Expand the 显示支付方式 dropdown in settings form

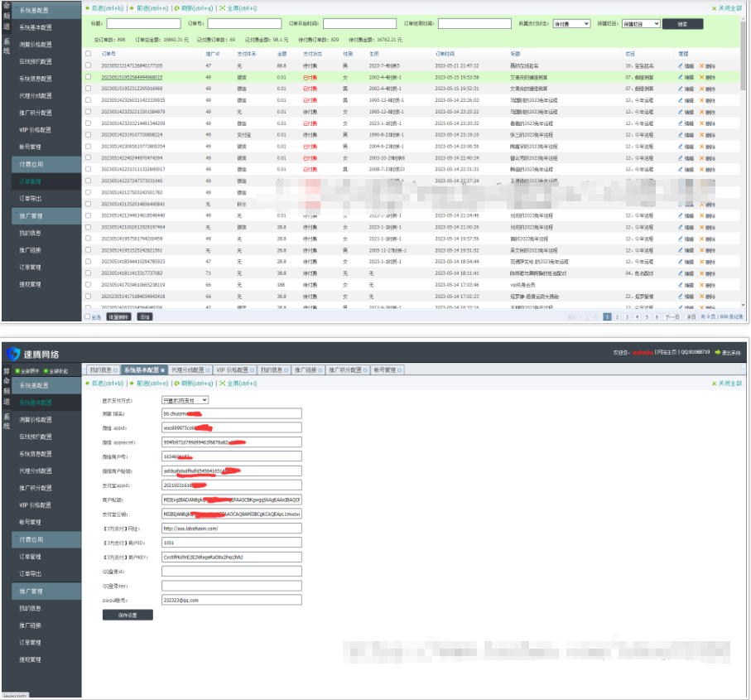pyautogui.click(x=185, y=400)
